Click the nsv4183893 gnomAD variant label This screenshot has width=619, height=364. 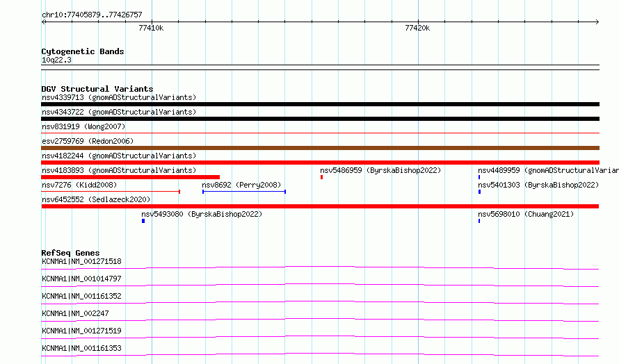(119, 170)
